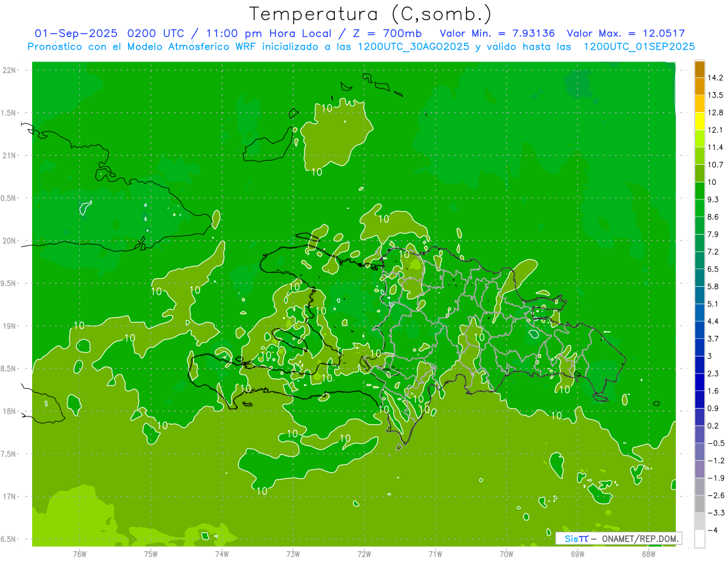Click the '69W' longitude axis label

pyautogui.click(x=578, y=554)
